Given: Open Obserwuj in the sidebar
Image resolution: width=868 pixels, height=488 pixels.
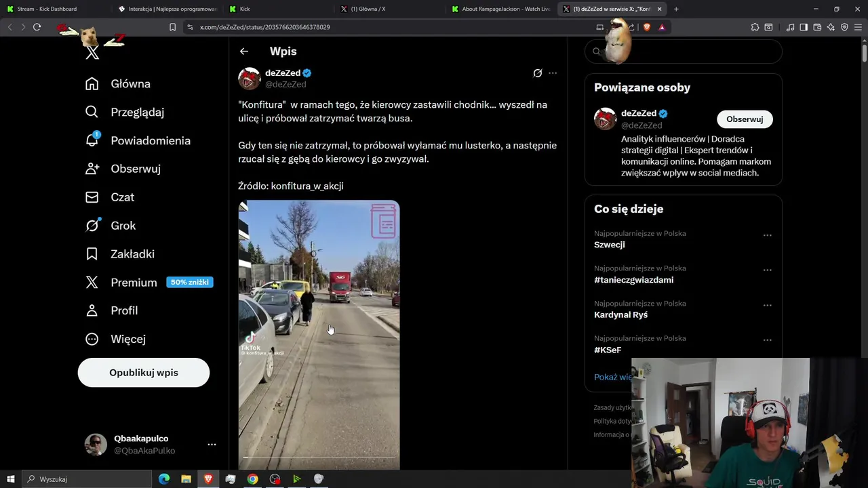Looking at the screenshot, I should 123,169.
